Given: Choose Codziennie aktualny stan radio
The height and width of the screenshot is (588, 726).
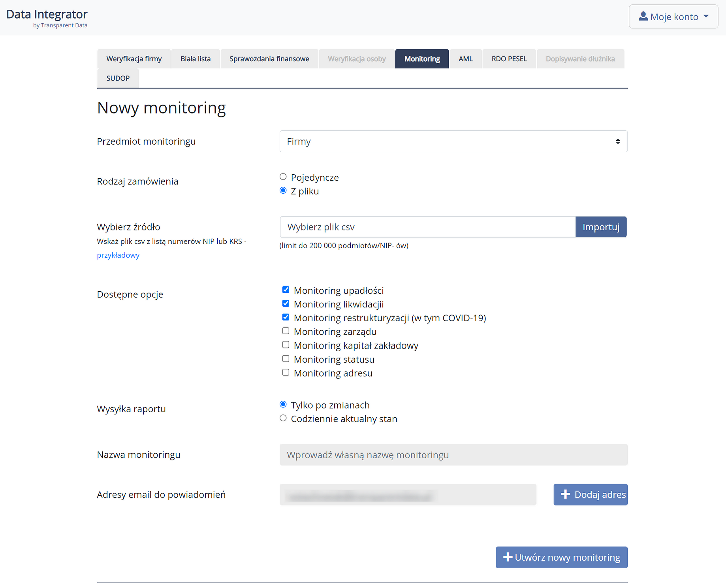Looking at the screenshot, I should 283,418.
